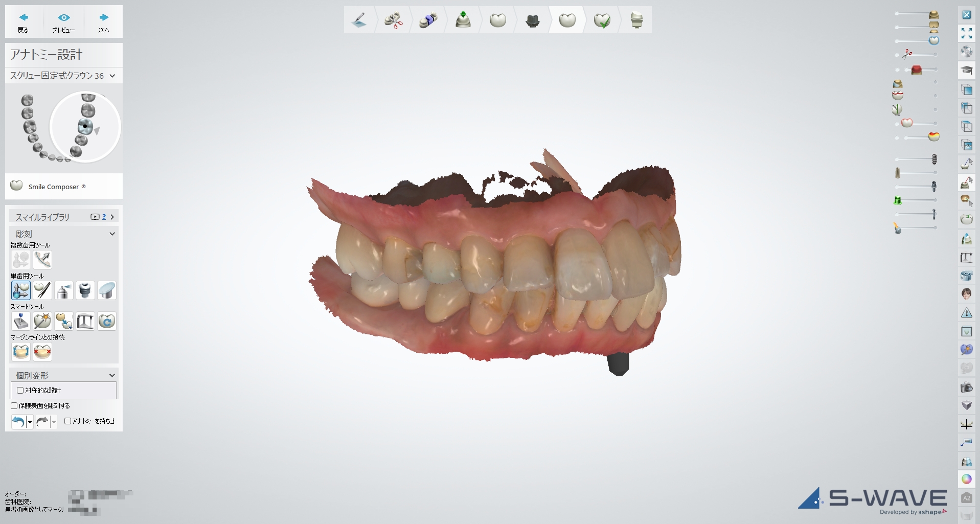Click the measuring tape tool icon

967,275
